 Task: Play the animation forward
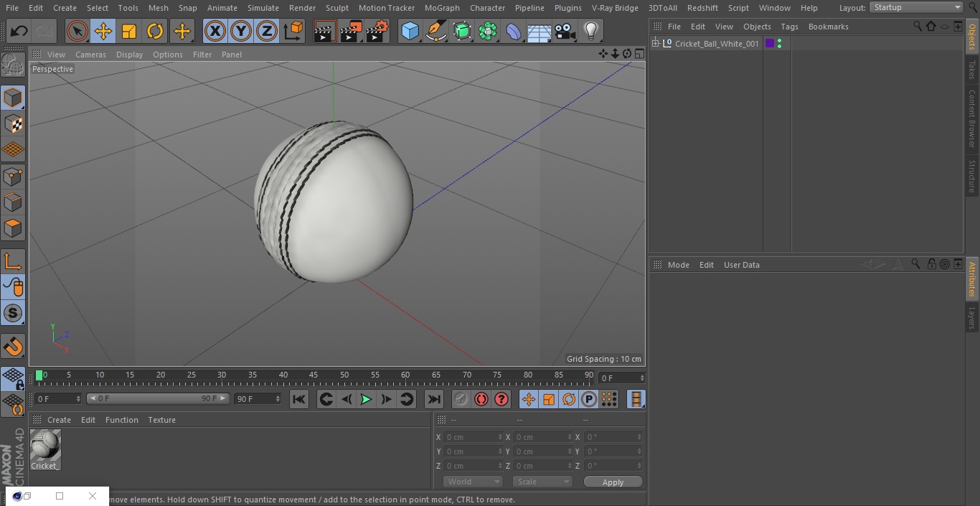pos(366,399)
